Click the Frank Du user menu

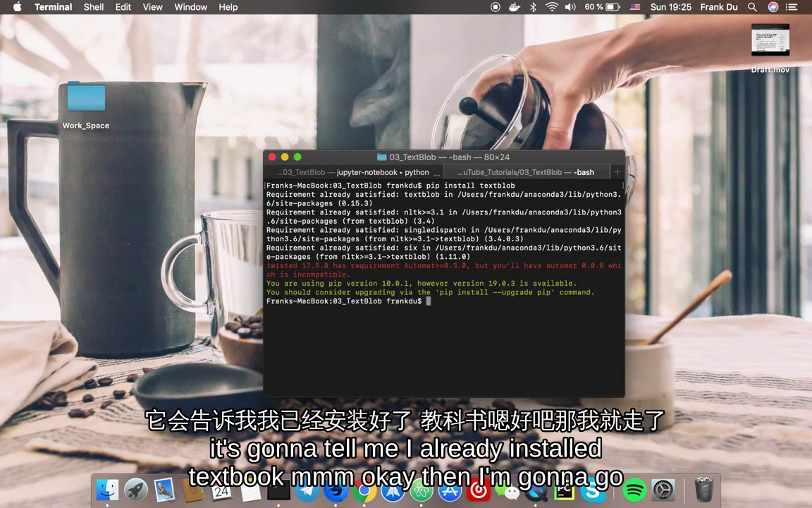[x=719, y=7]
